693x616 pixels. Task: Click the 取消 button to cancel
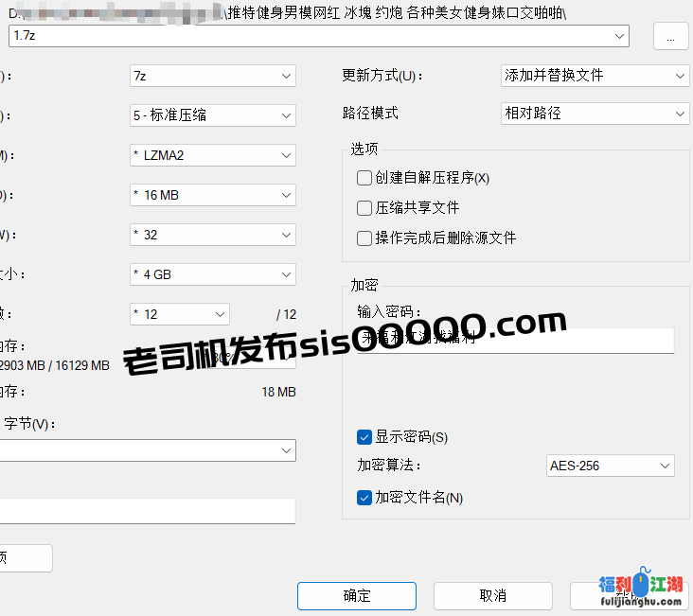[x=492, y=596]
